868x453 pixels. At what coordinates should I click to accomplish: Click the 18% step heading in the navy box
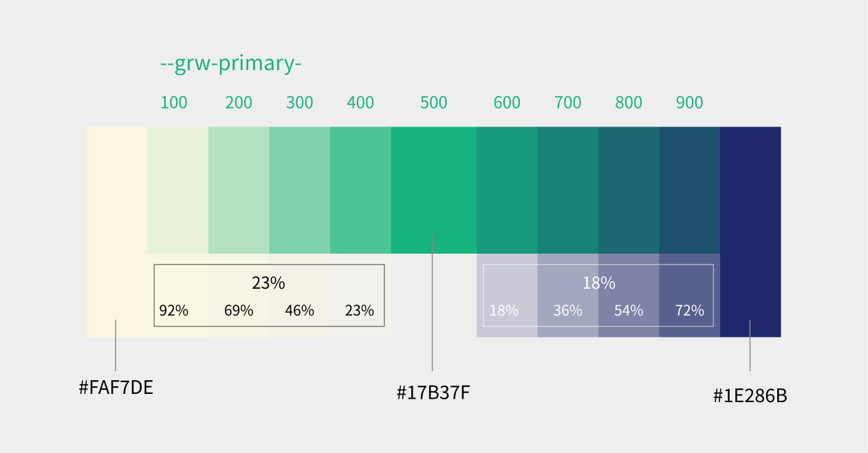[598, 283]
